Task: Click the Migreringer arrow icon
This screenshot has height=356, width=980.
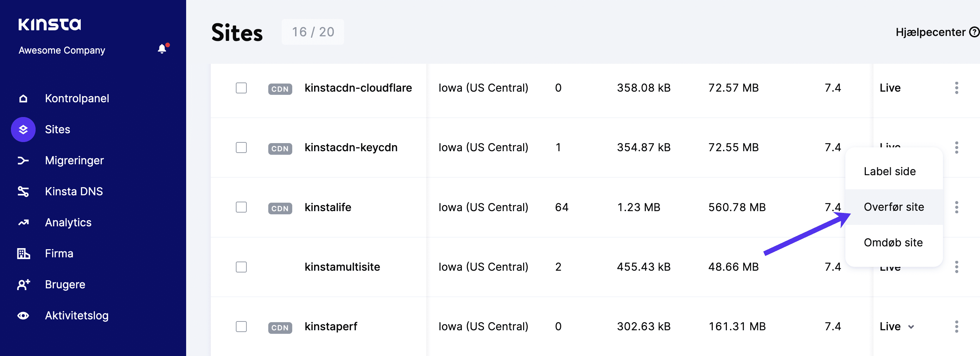Action: tap(23, 160)
